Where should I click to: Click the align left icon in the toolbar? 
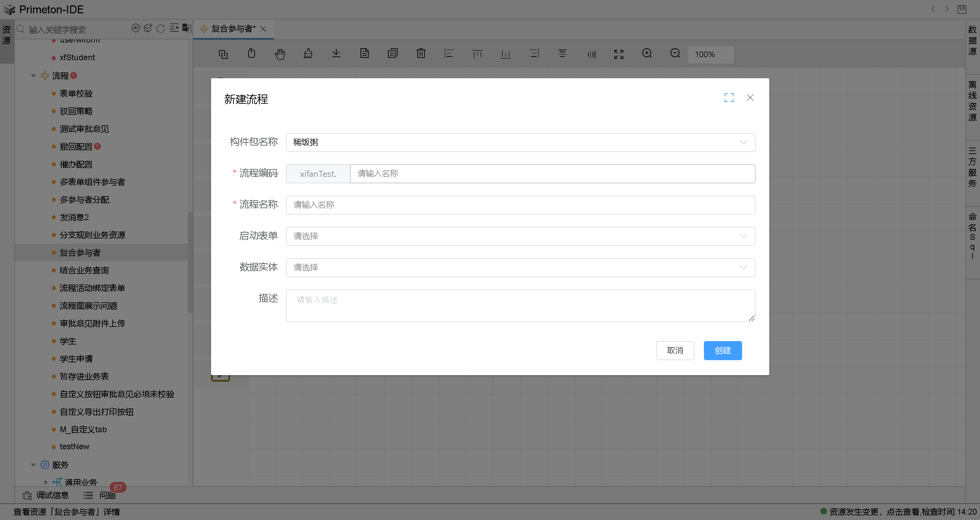click(449, 54)
